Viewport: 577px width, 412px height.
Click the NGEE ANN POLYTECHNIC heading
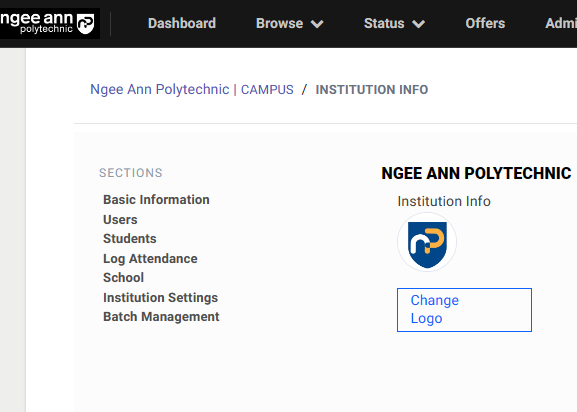[476, 173]
